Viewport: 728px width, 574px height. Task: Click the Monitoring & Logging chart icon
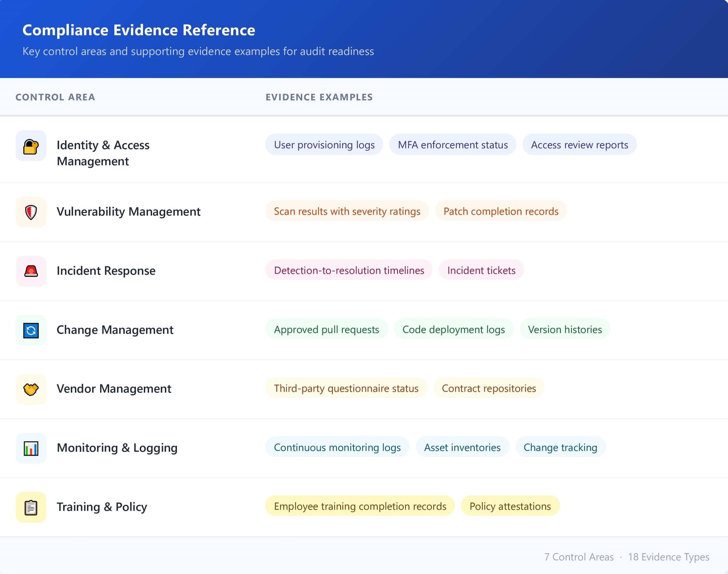[x=31, y=448]
